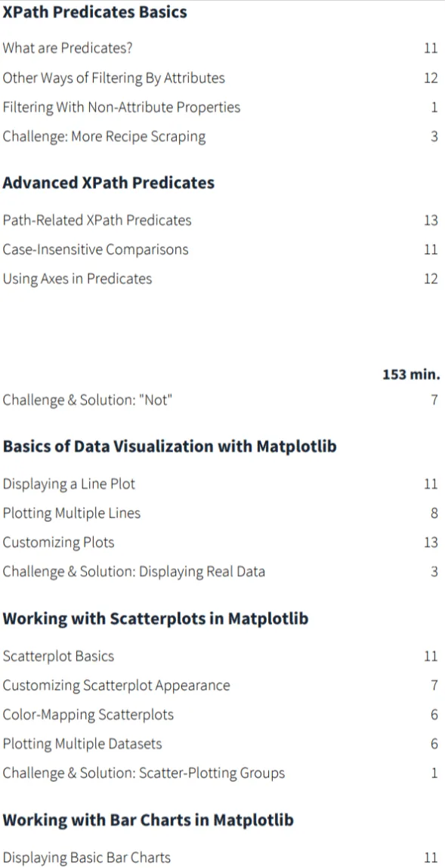Click 'Working with Scatterplots in Matplotlib' heading
445x868 pixels.
(156, 619)
